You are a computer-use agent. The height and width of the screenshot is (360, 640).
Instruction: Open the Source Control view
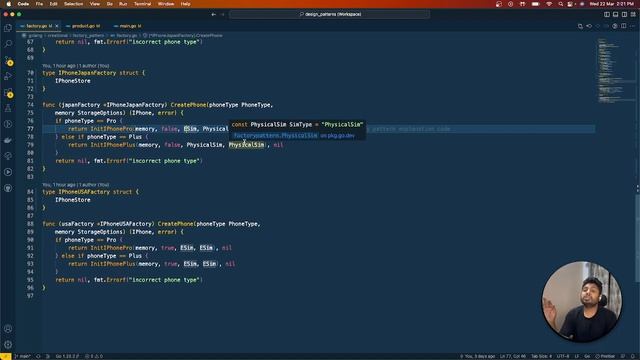[x=8, y=60]
